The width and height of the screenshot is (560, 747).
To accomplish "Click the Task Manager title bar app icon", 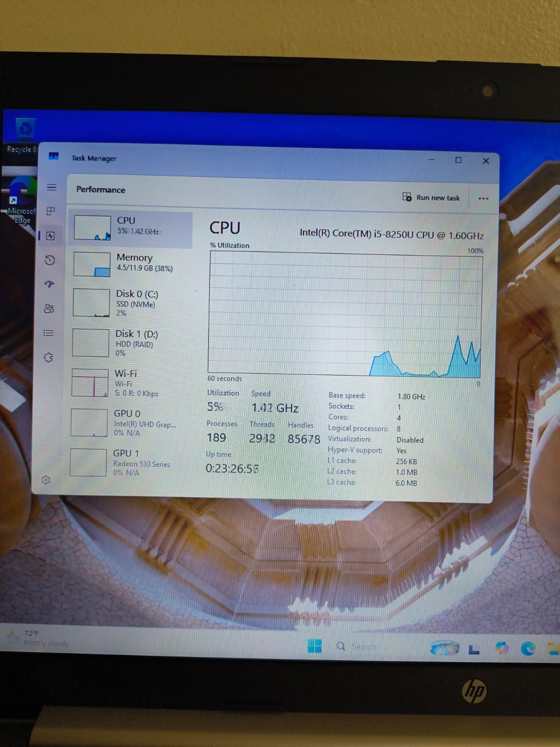I will coord(54,156).
